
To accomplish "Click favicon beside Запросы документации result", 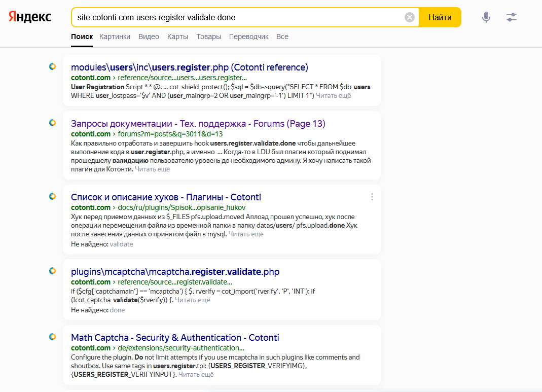I will (53, 123).
